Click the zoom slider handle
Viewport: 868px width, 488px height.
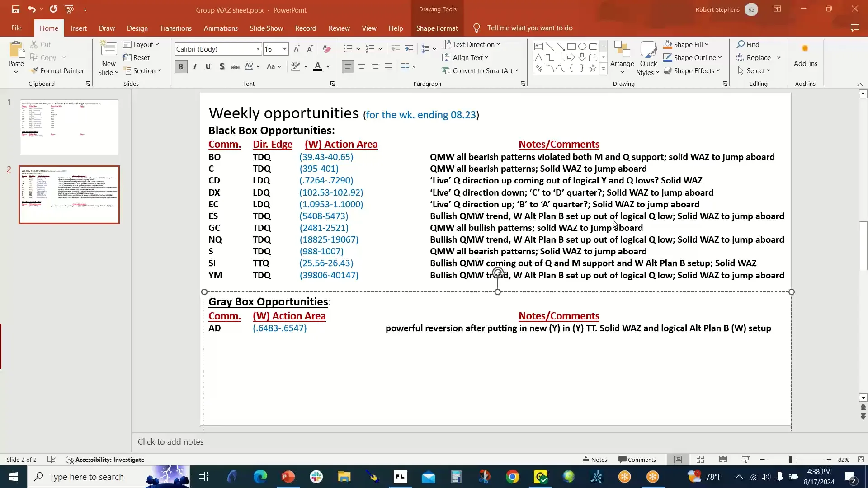click(791, 460)
